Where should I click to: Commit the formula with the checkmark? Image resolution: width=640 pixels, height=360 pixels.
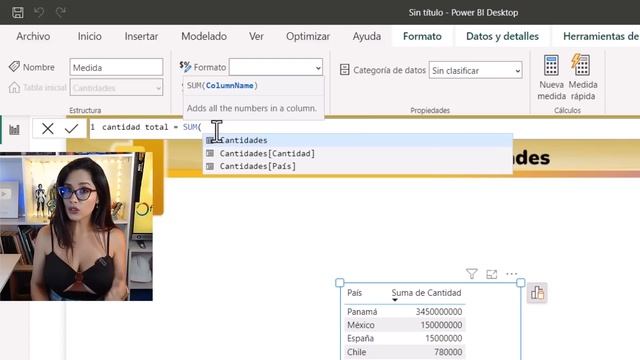click(x=71, y=129)
